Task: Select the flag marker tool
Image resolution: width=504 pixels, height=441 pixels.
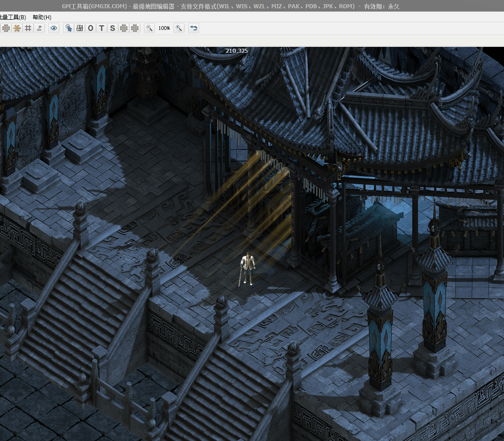Action: pos(39,28)
